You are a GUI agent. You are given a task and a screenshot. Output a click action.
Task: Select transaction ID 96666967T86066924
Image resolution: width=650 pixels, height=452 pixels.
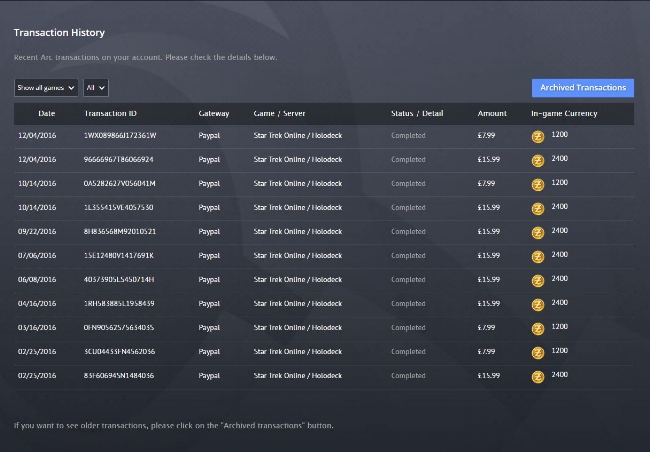[x=119, y=159]
